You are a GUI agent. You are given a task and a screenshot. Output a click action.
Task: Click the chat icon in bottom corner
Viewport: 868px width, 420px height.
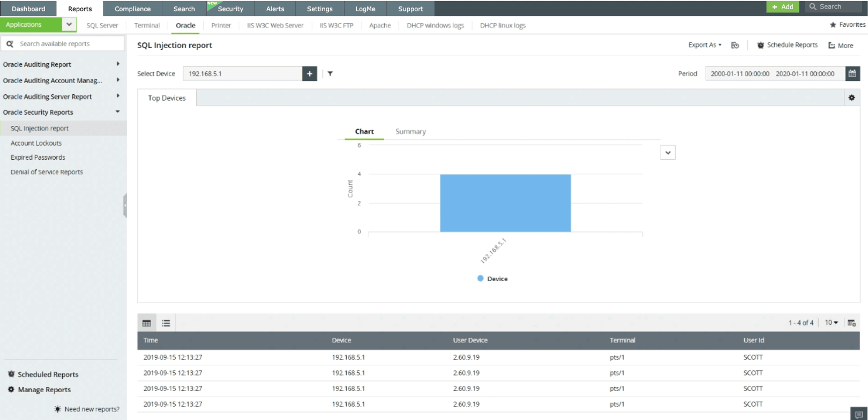[x=859, y=415]
